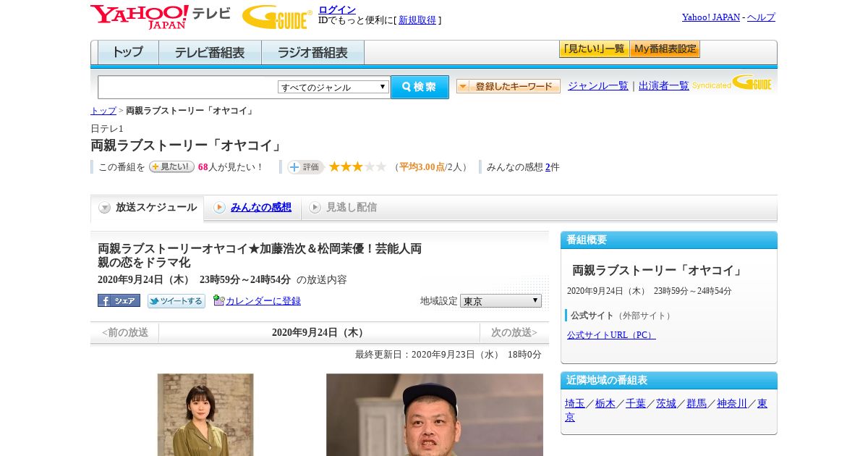The image size is (868, 456).
Task: Open the カレンダーに登録 link
Action: [x=263, y=301]
